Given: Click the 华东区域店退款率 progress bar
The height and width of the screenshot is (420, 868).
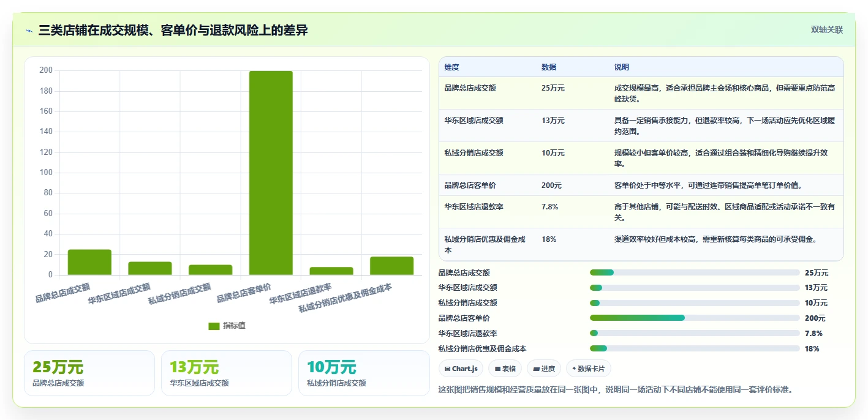Looking at the screenshot, I should (695, 333).
